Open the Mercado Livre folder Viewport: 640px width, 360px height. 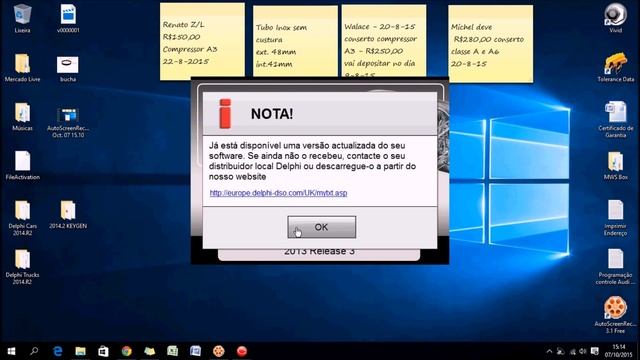pos(22,68)
